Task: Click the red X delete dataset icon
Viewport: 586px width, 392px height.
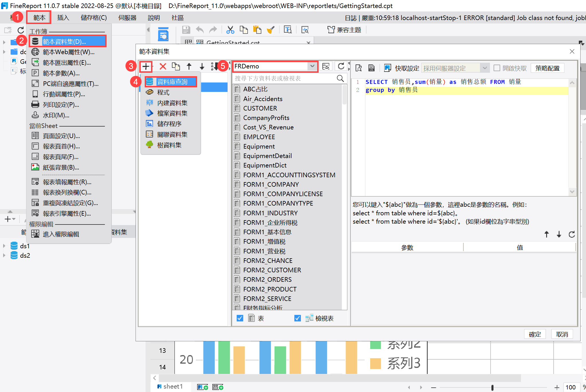Action: [x=163, y=66]
